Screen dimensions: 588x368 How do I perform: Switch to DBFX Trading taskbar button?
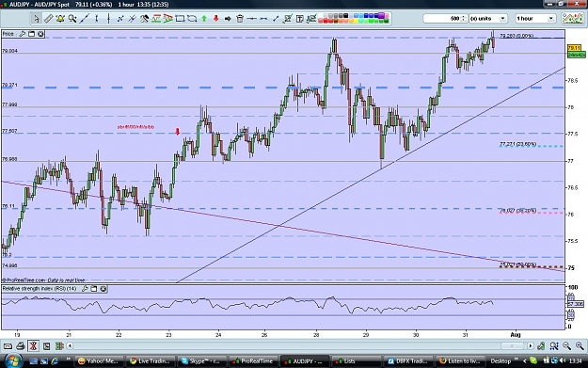coord(407,360)
